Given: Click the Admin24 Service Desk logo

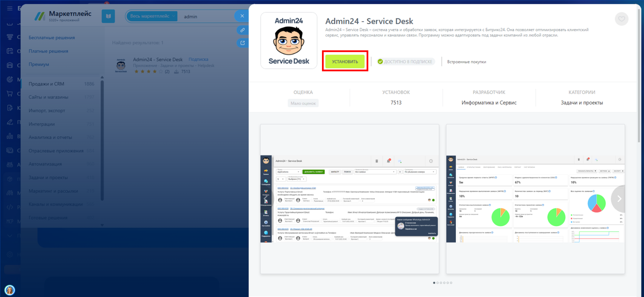Looking at the screenshot, I should click(289, 41).
